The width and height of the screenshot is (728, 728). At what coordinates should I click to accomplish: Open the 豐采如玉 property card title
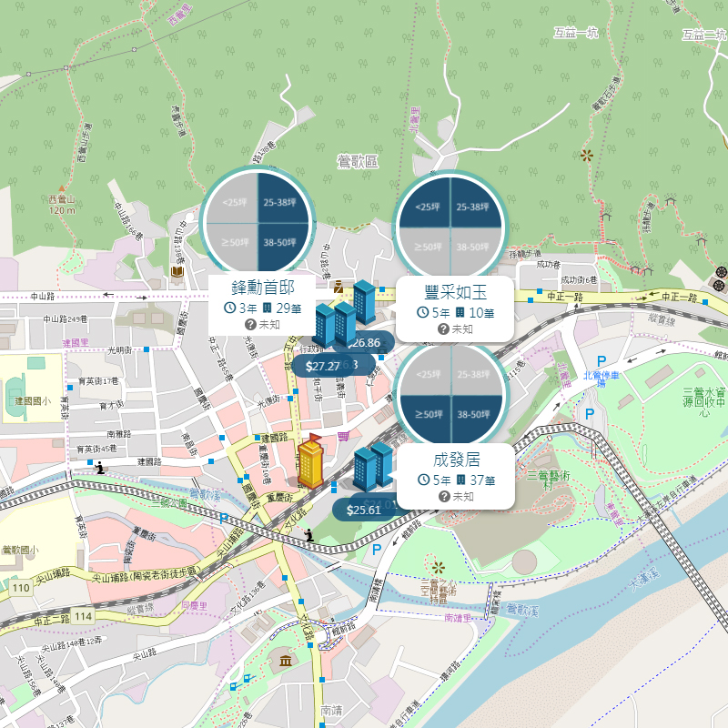click(456, 292)
